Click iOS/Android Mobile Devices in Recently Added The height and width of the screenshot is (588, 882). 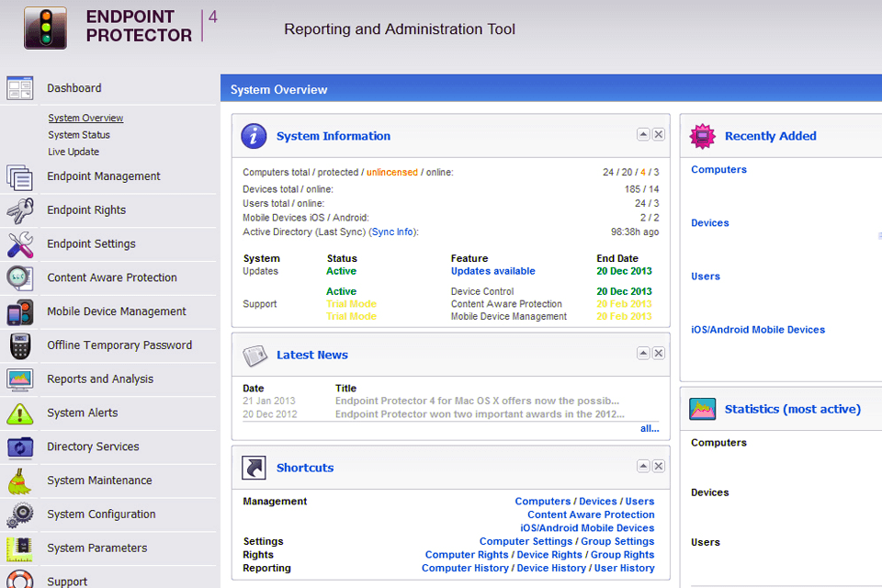coord(758,330)
